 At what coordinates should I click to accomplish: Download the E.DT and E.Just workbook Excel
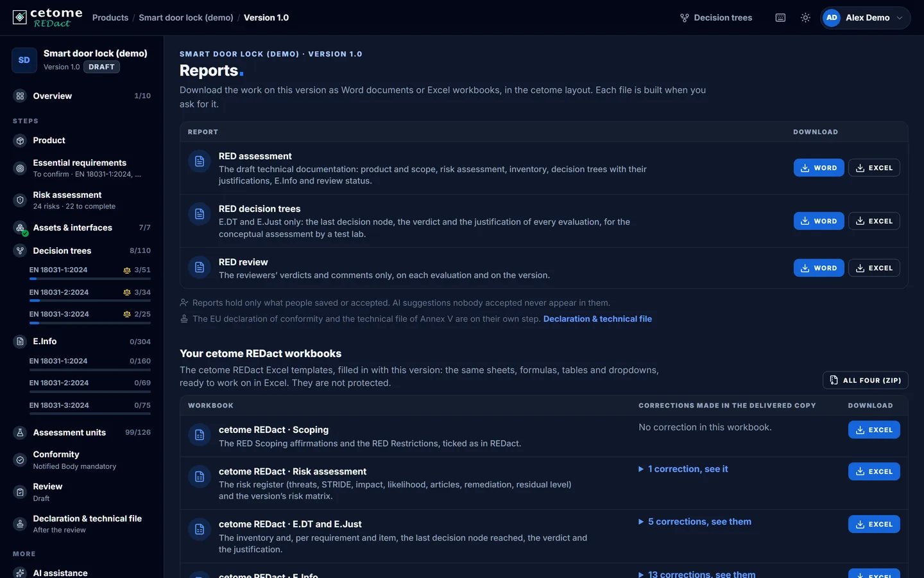[874, 524]
